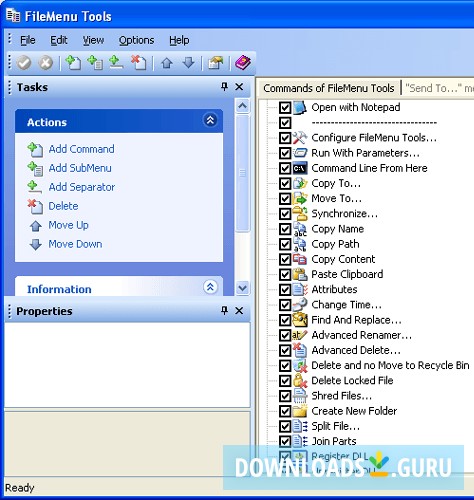Select Delete and no Move to Recycle Bin
Image resolution: width=474 pixels, height=500 pixels.
[390, 365]
